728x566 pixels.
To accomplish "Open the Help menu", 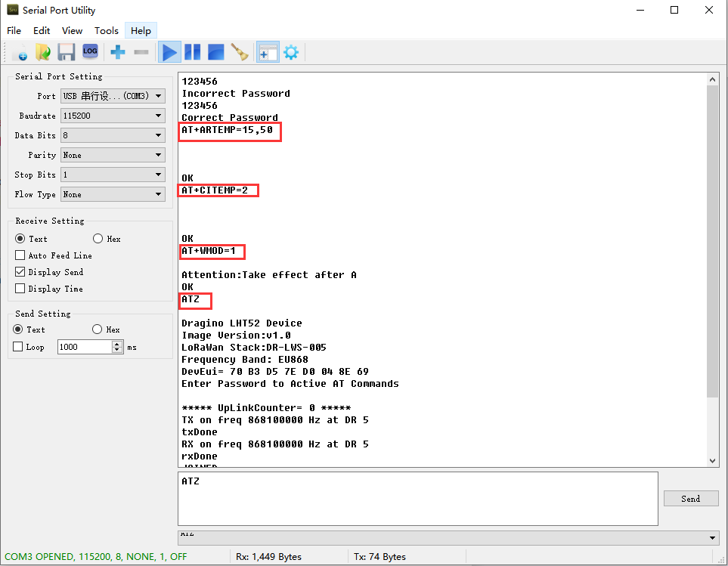I will 141,31.
